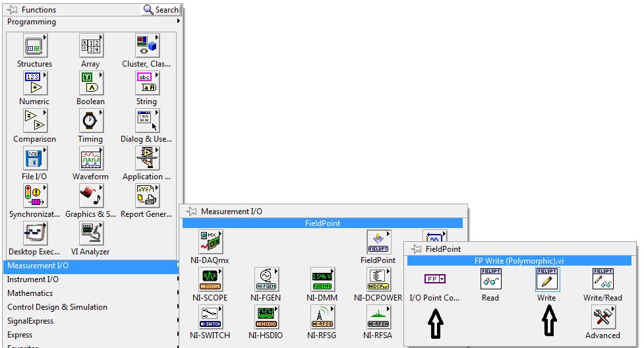644x348 pixels.
Task: Open the NI-HSDIO subpalette
Action: click(x=266, y=317)
